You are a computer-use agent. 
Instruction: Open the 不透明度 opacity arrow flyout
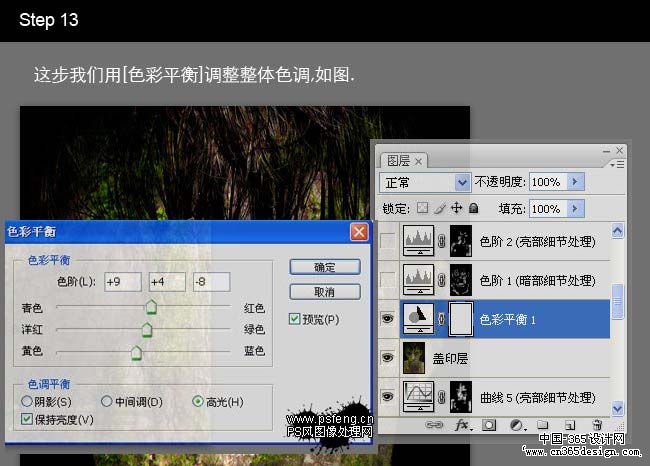pyautogui.click(x=575, y=182)
